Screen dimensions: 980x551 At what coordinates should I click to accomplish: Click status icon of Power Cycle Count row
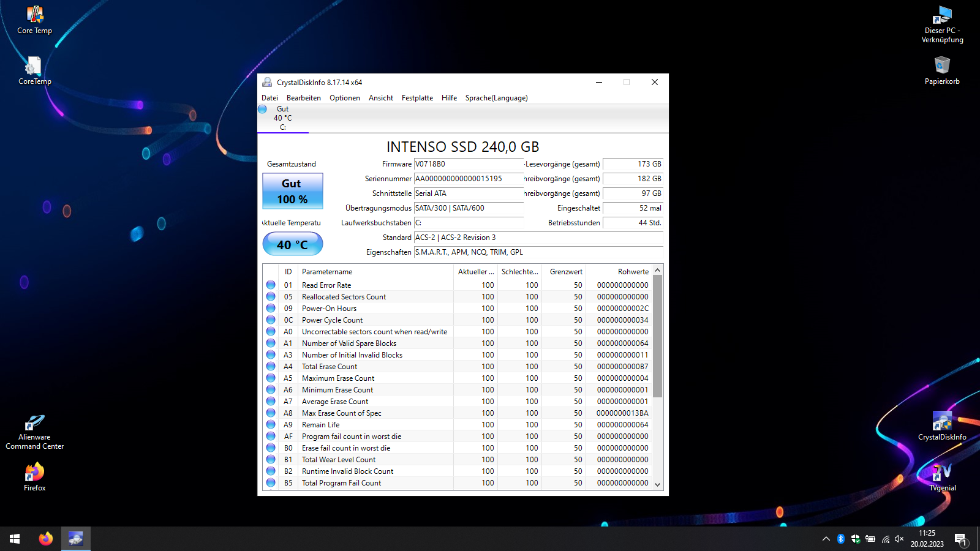pos(271,320)
